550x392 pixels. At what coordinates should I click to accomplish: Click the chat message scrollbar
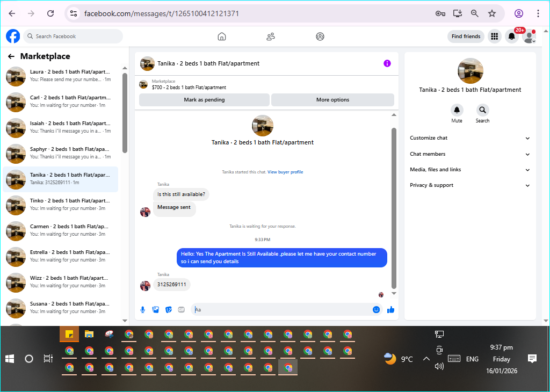[394, 208]
